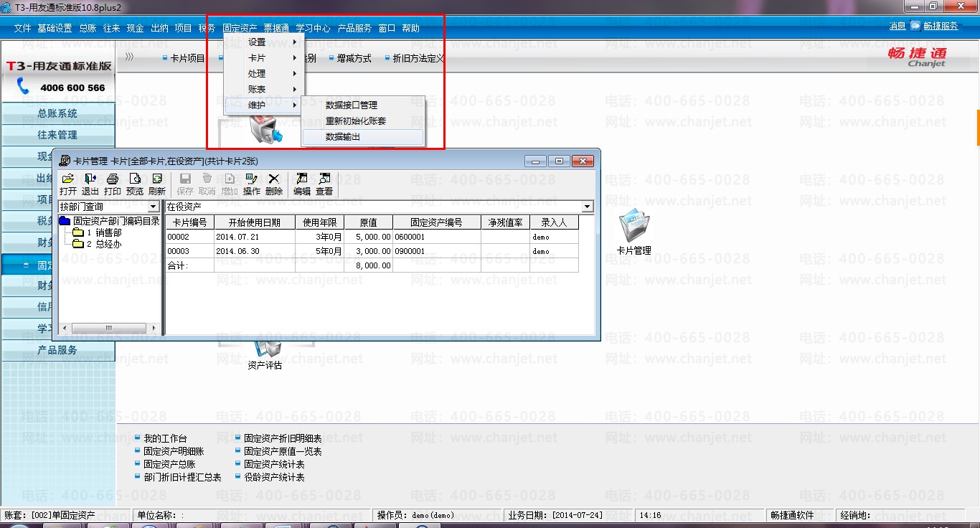Click the 打印 (Print) toolbar icon
The image size is (980, 528).
pos(113,184)
